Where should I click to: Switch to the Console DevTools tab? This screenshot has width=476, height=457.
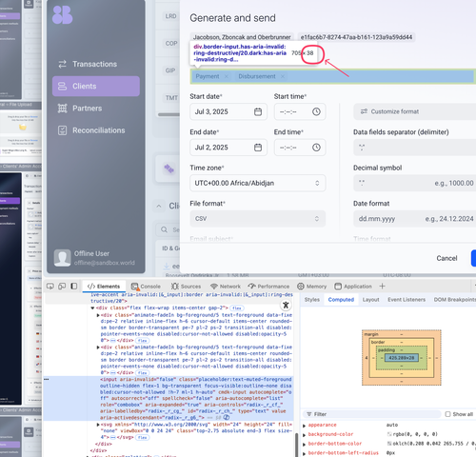(x=146, y=287)
